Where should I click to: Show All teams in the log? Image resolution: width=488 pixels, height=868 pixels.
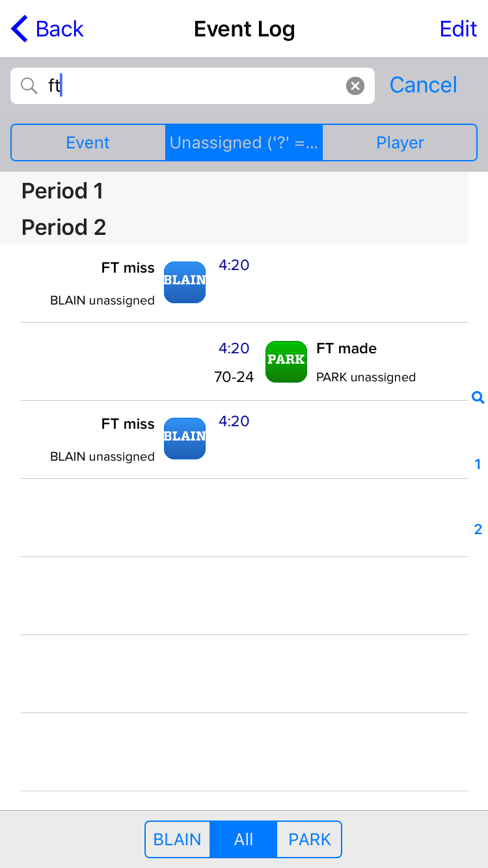tap(243, 839)
